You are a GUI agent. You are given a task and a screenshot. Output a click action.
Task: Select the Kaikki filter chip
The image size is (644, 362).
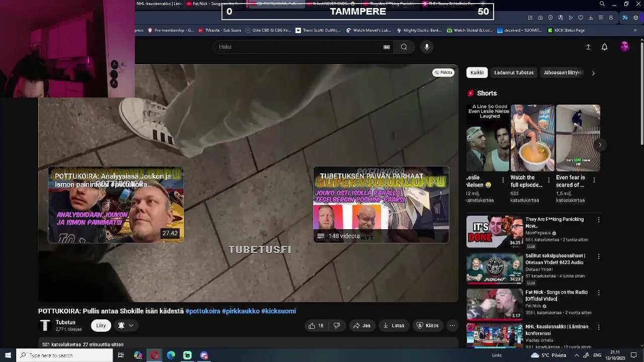(477, 73)
